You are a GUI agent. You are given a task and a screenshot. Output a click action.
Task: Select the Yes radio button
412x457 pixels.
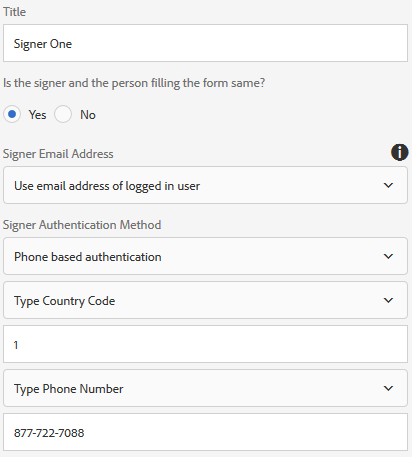(x=12, y=114)
